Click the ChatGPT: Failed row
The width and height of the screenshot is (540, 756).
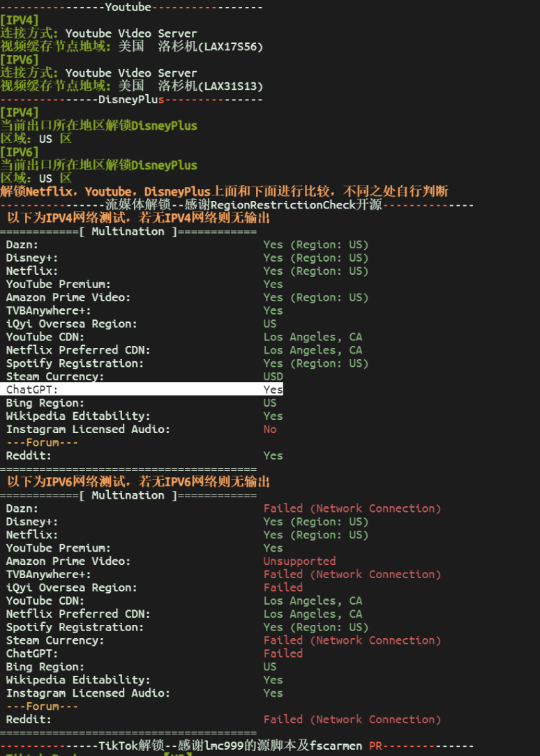point(154,653)
